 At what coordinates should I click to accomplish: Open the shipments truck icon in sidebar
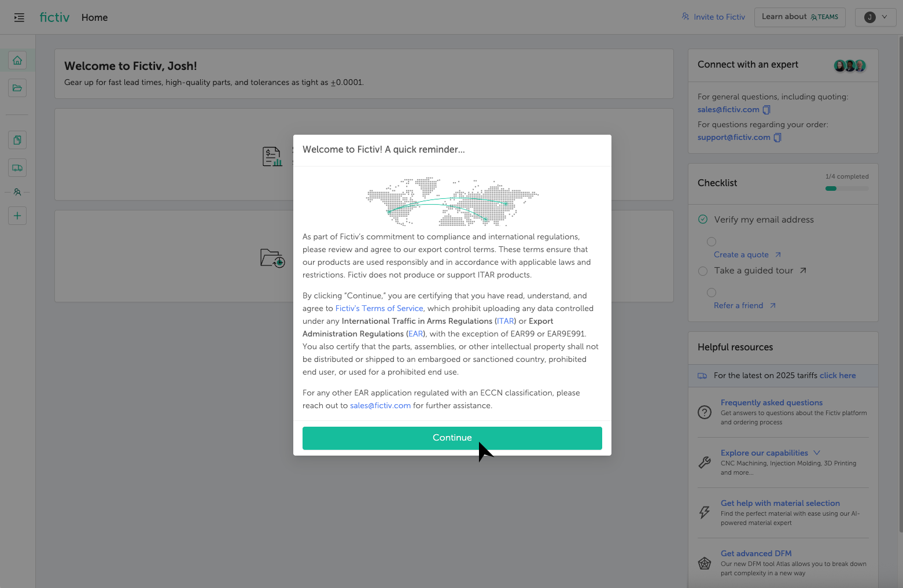coord(17,167)
